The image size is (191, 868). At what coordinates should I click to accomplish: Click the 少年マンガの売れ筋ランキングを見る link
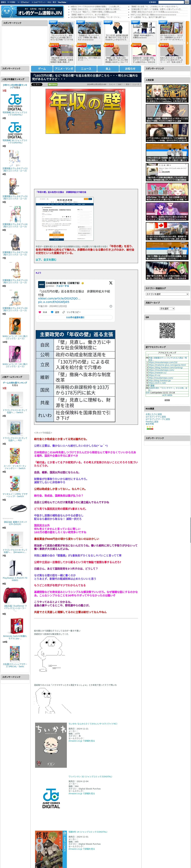15,86
